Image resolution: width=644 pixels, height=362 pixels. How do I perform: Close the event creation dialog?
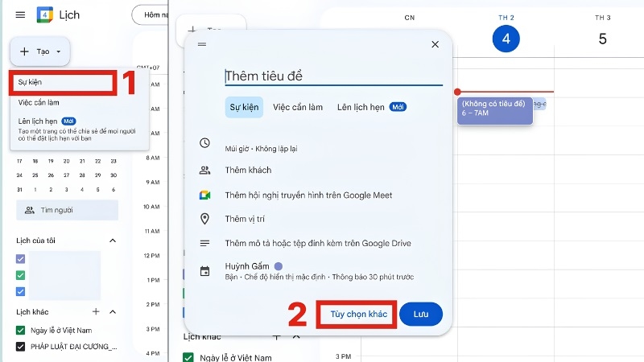436,44
